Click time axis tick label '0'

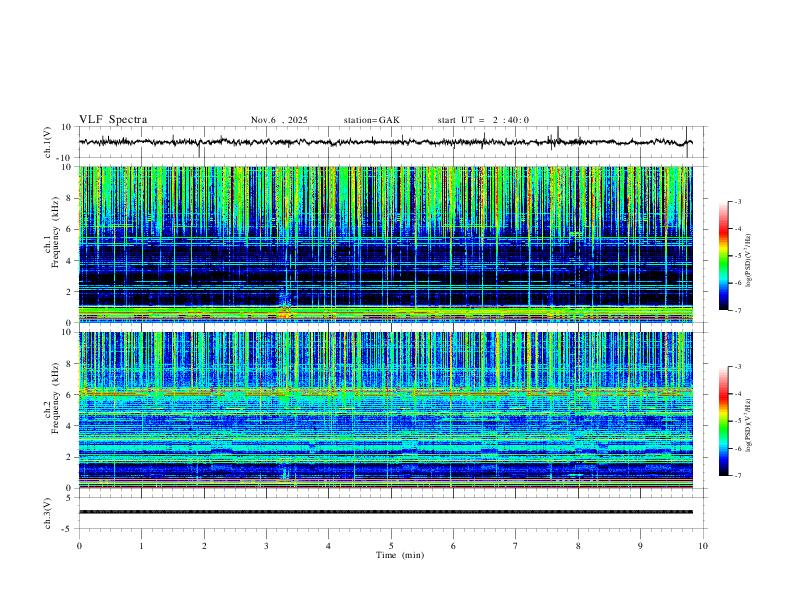pos(79,546)
